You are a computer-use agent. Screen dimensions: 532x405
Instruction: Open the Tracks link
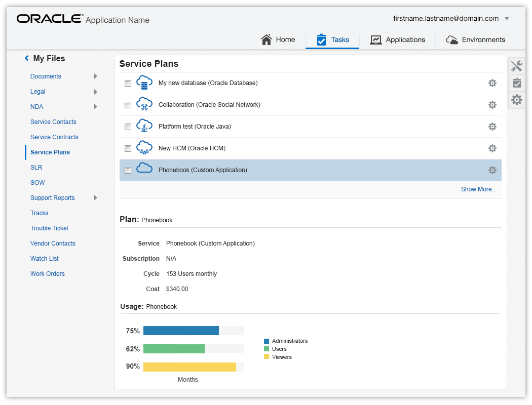click(40, 213)
